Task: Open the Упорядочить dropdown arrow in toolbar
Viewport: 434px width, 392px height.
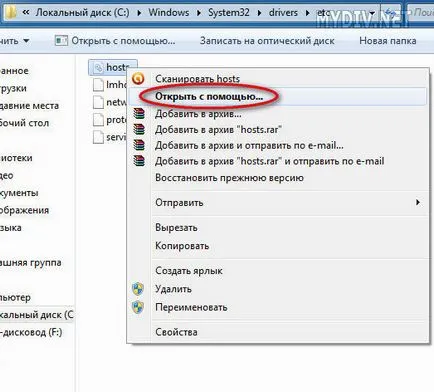Action: point(26,41)
